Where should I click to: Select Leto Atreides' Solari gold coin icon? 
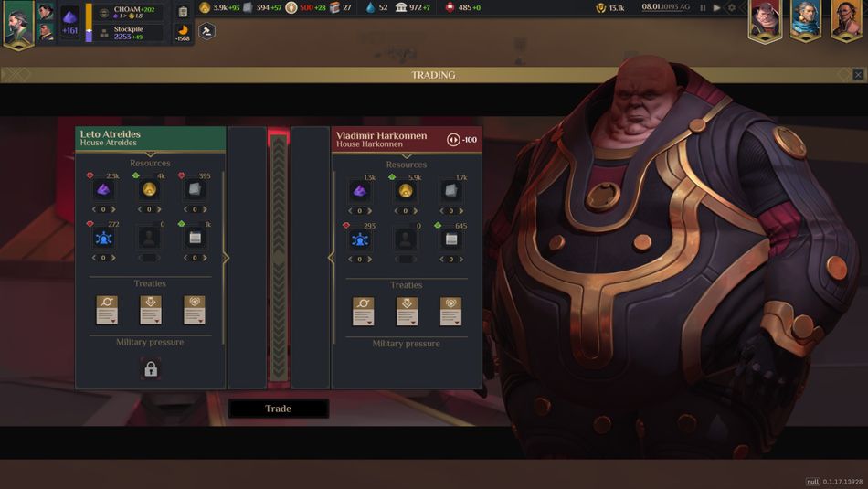[149, 190]
